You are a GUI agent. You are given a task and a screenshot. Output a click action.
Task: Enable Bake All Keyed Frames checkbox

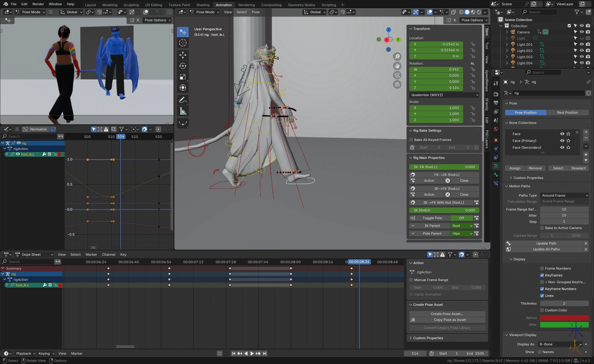(x=411, y=140)
